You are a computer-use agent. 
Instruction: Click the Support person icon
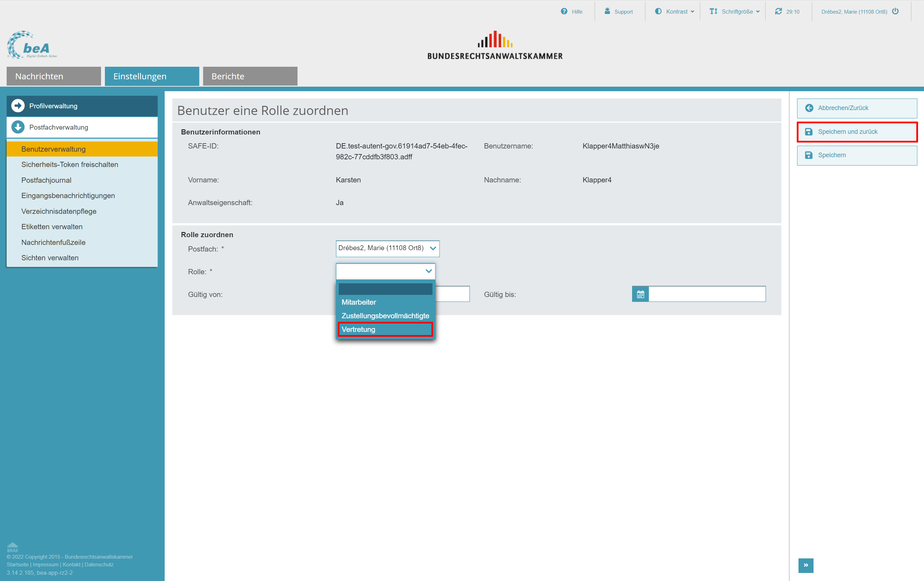pyautogui.click(x=607, y=11)
